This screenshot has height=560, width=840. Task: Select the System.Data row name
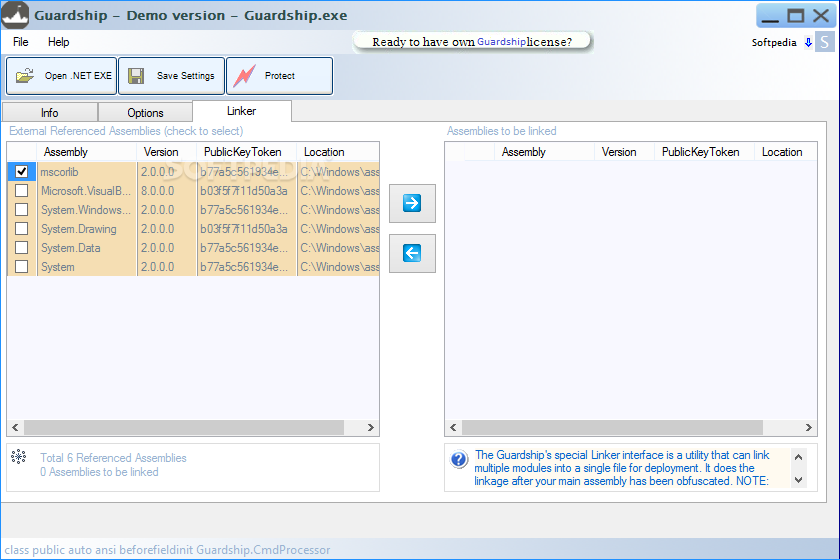[71, 248]
